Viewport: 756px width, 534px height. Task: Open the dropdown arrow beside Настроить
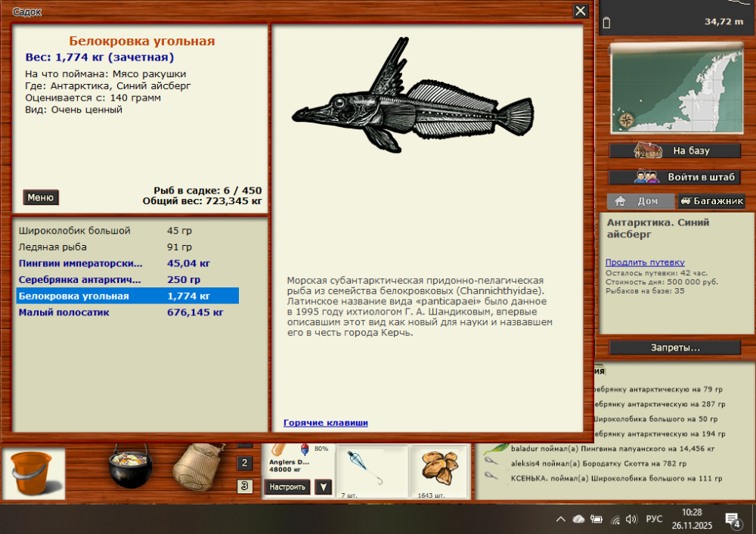coord(323,487)
